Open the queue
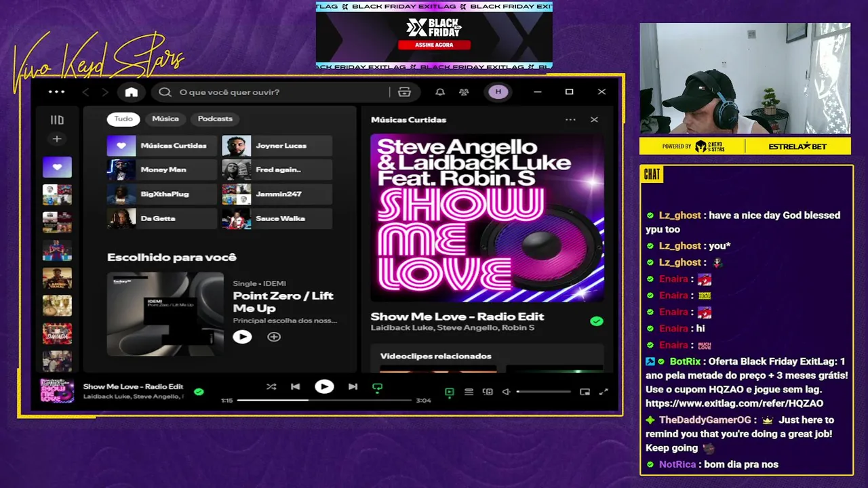The image size is (868, 488). click(469, 392)
